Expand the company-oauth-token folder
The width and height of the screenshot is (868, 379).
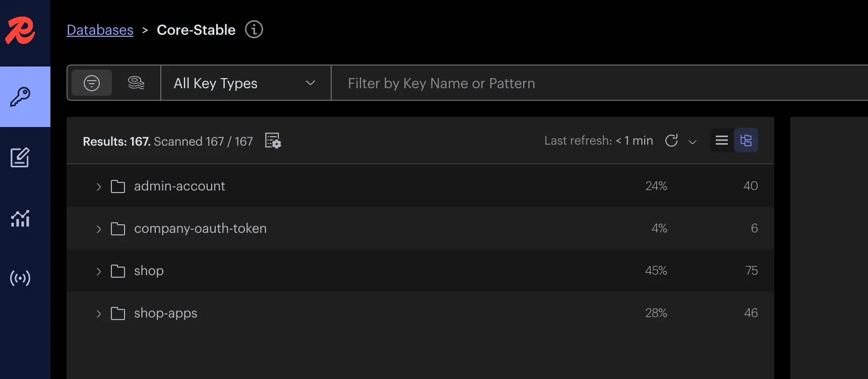[x=99, y=229]
